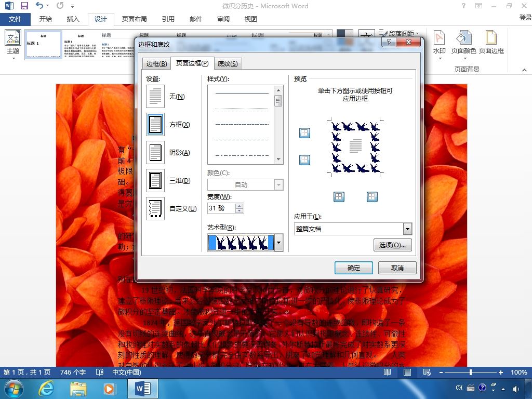Toggle the bottom border button beside preview
The image size is (532, 399).
(304, 160)
